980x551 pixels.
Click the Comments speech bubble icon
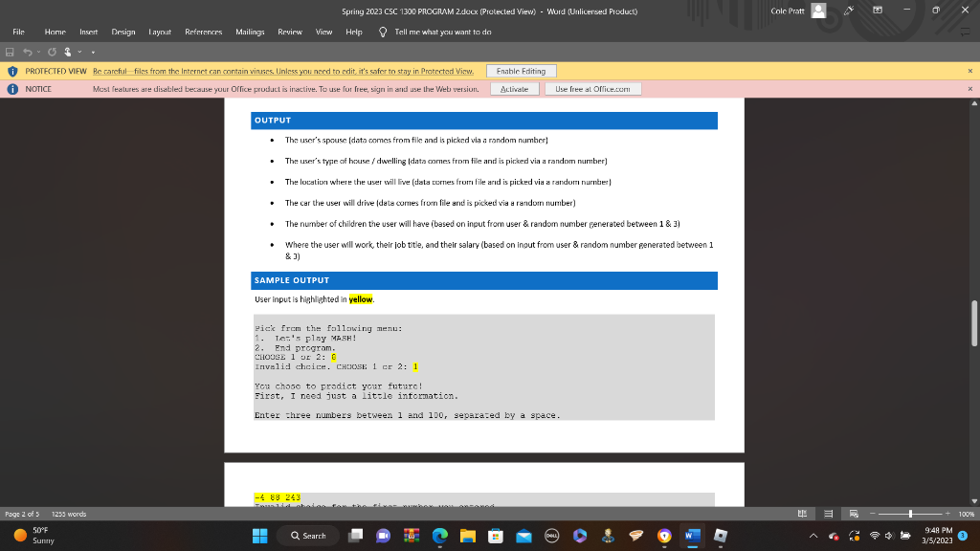965,32
